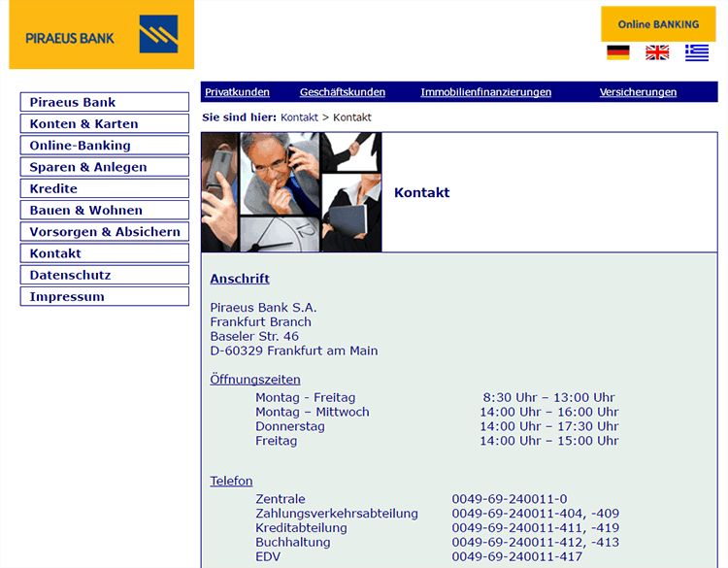Select Online-Banking sidebar item
728x568 pixels.
(x=105, y=145)
